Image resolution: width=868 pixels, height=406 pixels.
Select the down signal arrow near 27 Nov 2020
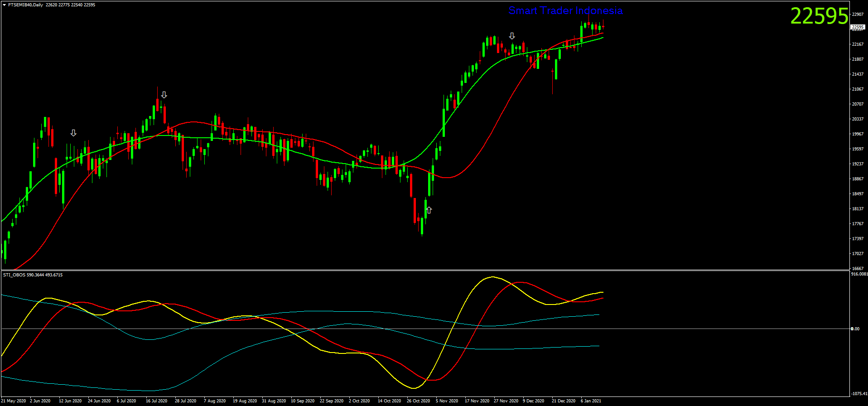coord(512,36)
